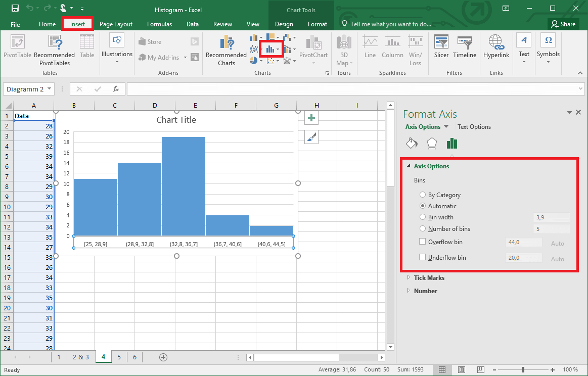Open Text Options in Format Axis pane
Image resolution: width=588 pixels, height=376 pixels.
pos(474,126)
